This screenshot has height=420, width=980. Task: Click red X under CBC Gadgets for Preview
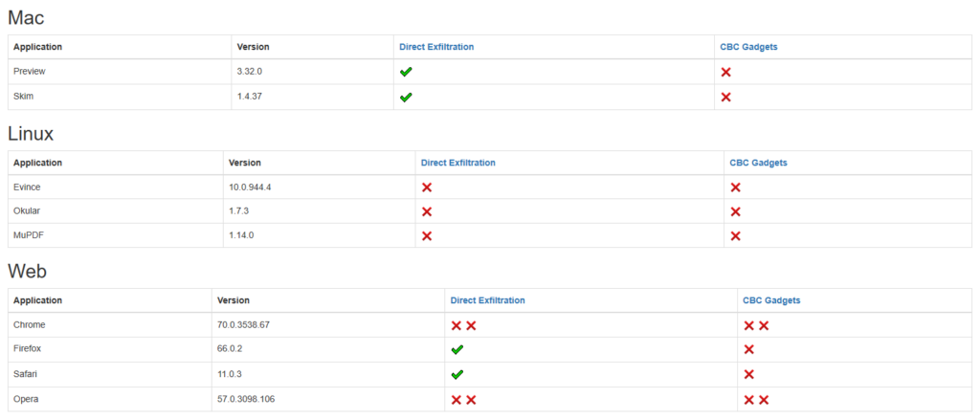[x=726, y=72]
